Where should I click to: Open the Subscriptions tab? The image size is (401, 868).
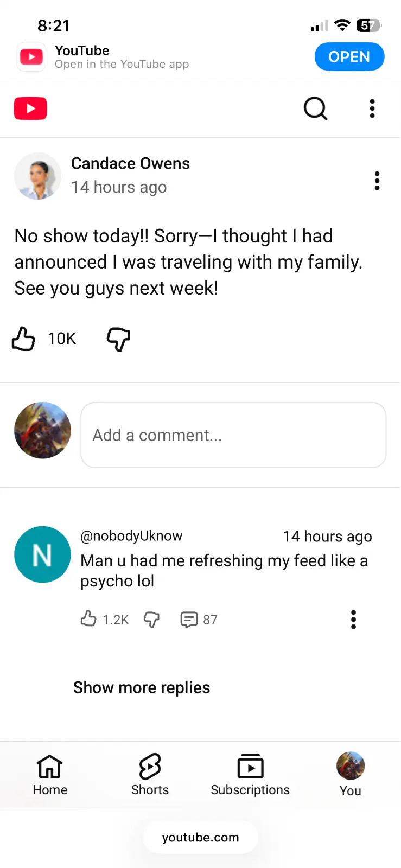pos(250,774)
